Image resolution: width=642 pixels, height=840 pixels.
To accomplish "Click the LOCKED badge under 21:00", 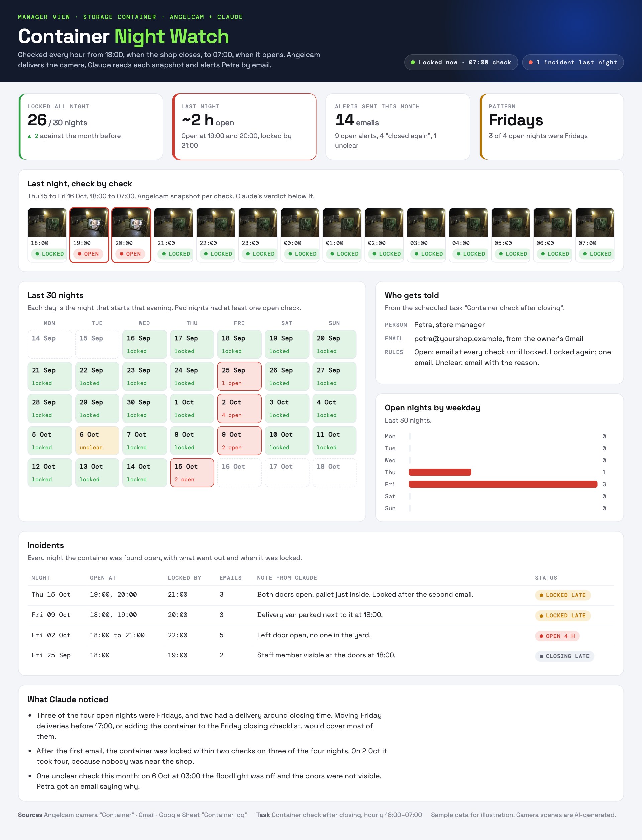I will pos(175,254).
